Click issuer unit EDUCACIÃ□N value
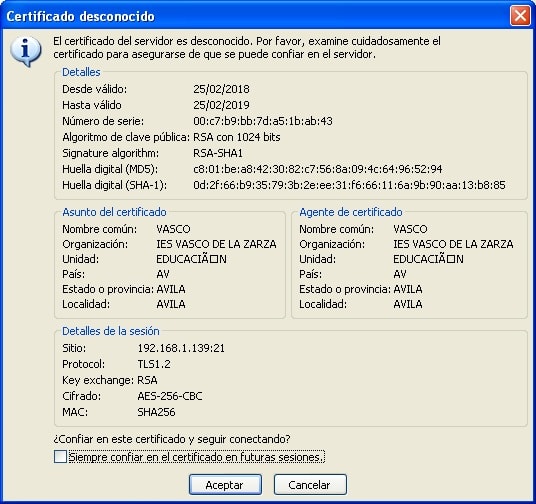Screen dimensions: 536x504 click(428, 259)
